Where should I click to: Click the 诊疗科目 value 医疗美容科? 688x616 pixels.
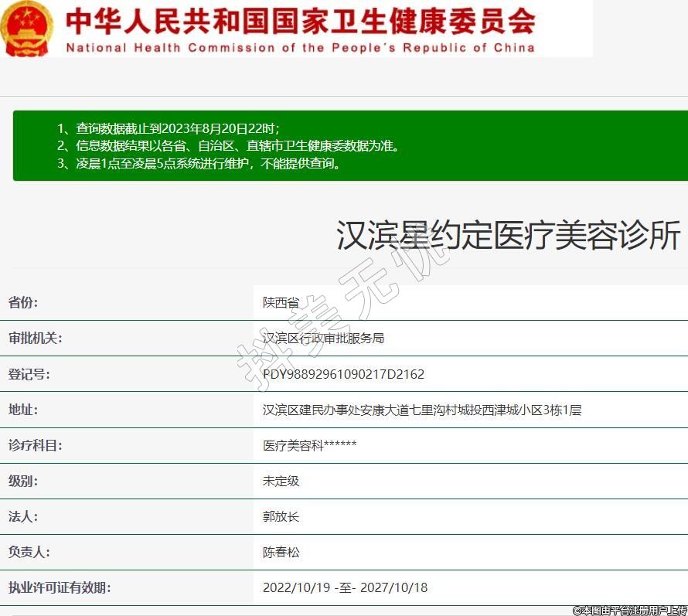click(x=309, y=445)
